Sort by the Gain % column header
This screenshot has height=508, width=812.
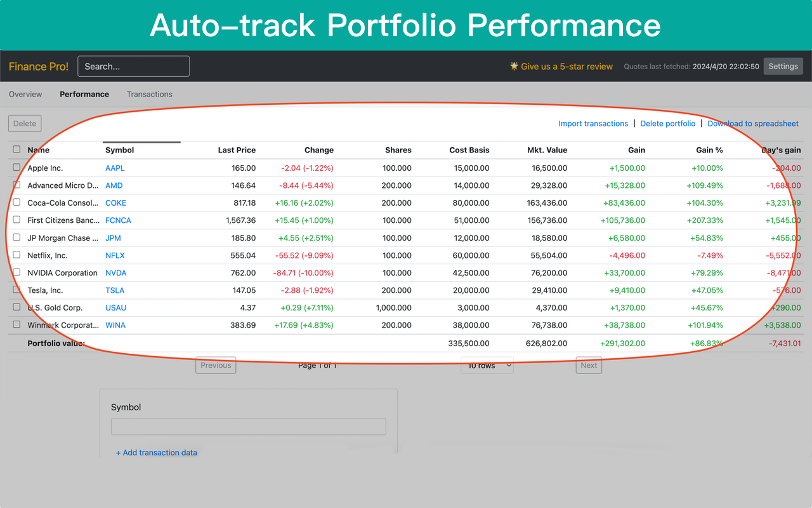coord(710,150)
